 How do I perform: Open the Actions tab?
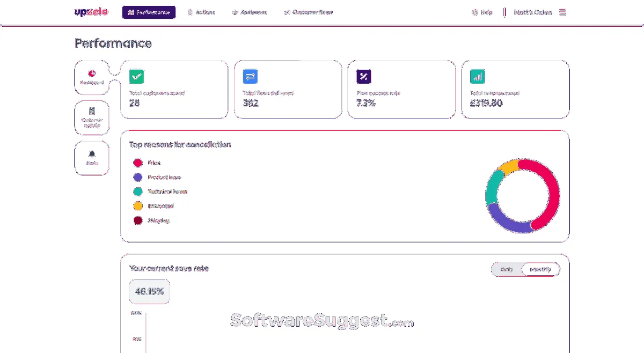(x=201, y=12)
